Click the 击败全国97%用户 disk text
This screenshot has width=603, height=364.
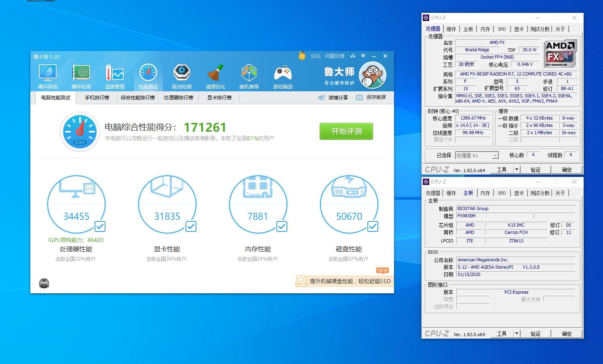tap(348, 259)
